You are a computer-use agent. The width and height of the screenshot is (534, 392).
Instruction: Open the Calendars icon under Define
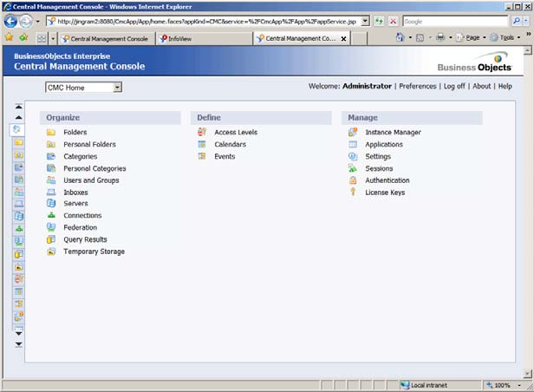tap(202, 145)
